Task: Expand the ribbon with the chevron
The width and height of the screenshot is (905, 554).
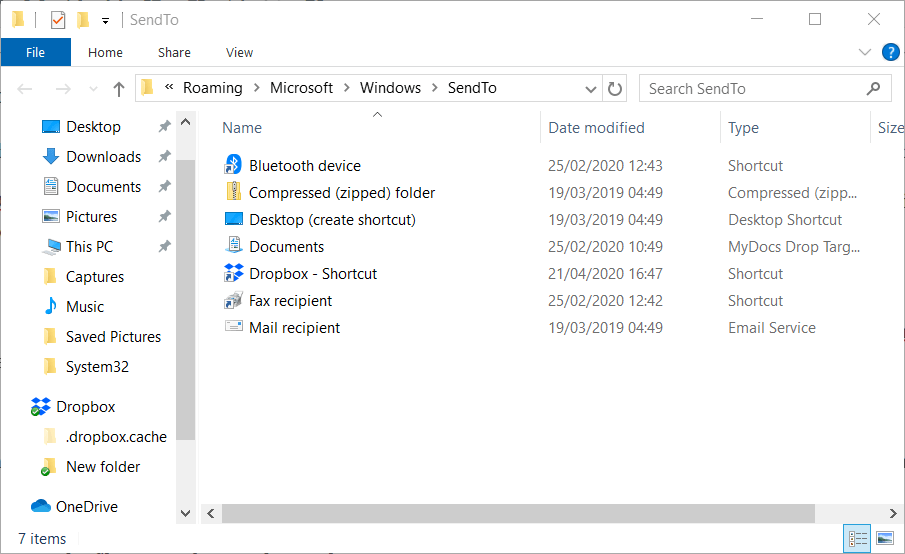Action: click(x=865, y=52)
